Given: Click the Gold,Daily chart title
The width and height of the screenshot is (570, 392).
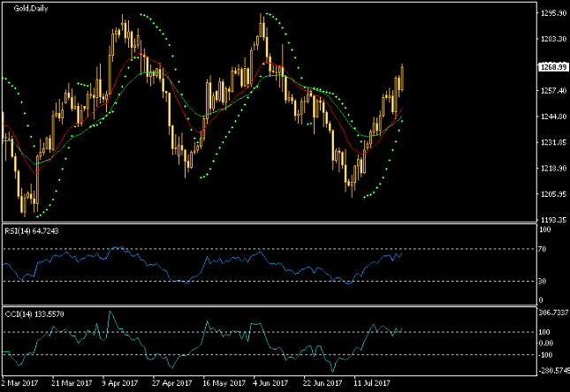Looking at the screenshot, I should point(31,8).
